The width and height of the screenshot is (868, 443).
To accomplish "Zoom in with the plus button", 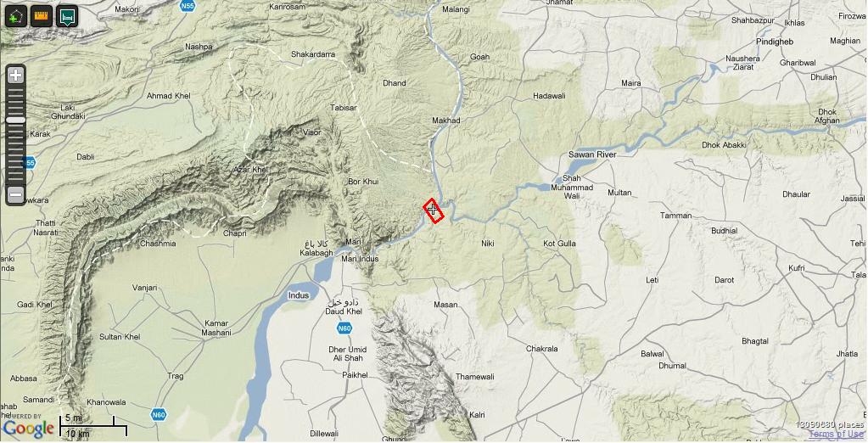I will (x=15, y=76).
